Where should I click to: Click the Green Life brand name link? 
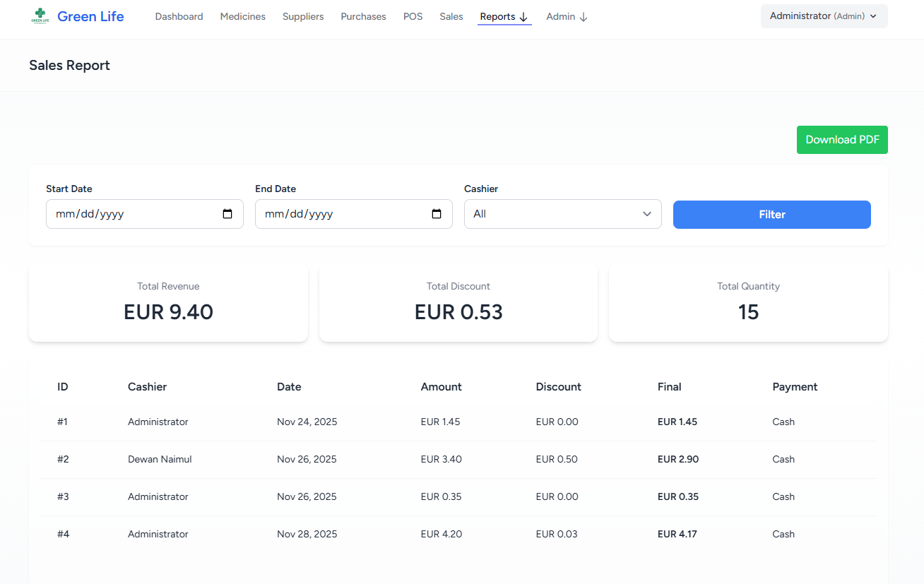click(90, 16)
